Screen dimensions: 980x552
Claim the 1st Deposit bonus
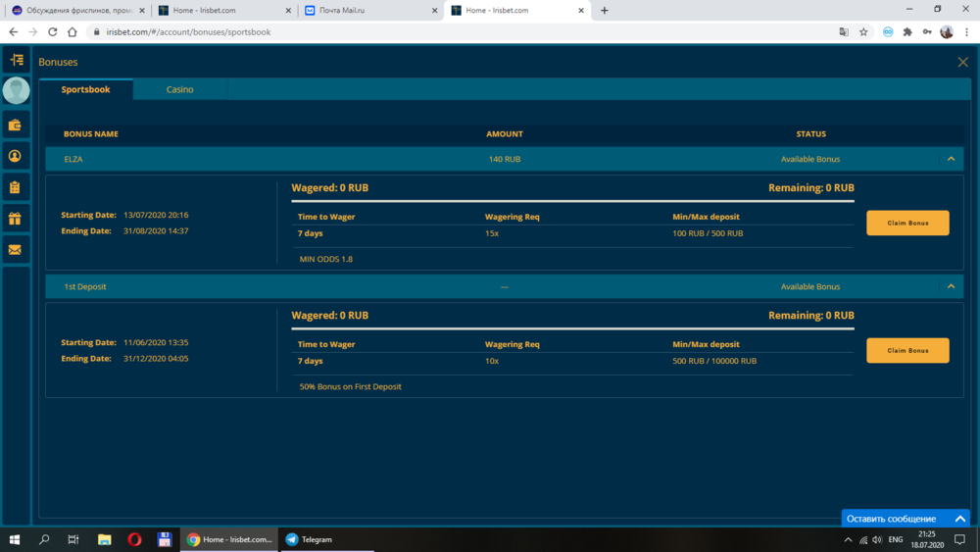point(907,350)
